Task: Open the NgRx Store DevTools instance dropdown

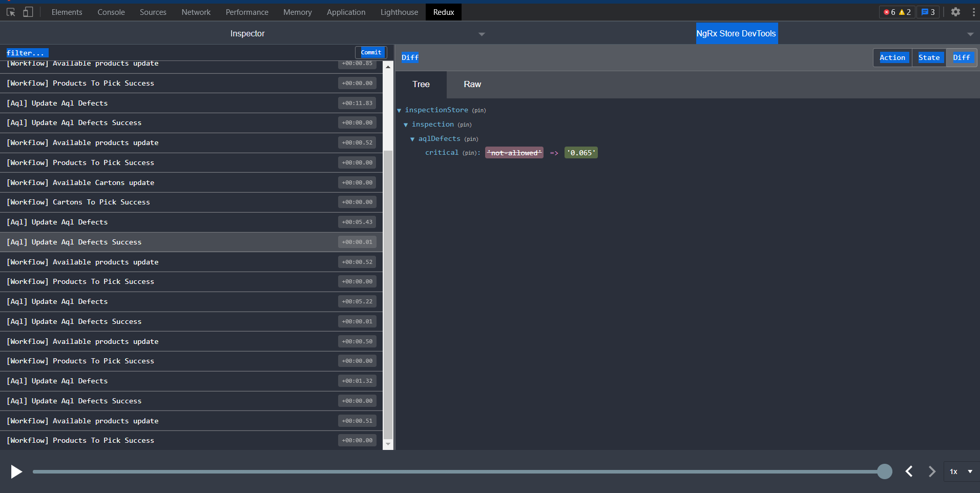Action: pyautogui.click(x=970, y=34)
